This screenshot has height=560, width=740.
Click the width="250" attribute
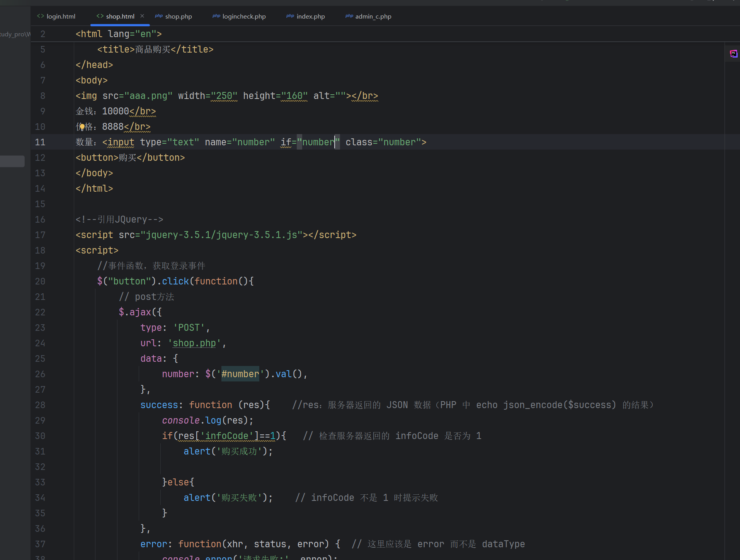[208, 95]
